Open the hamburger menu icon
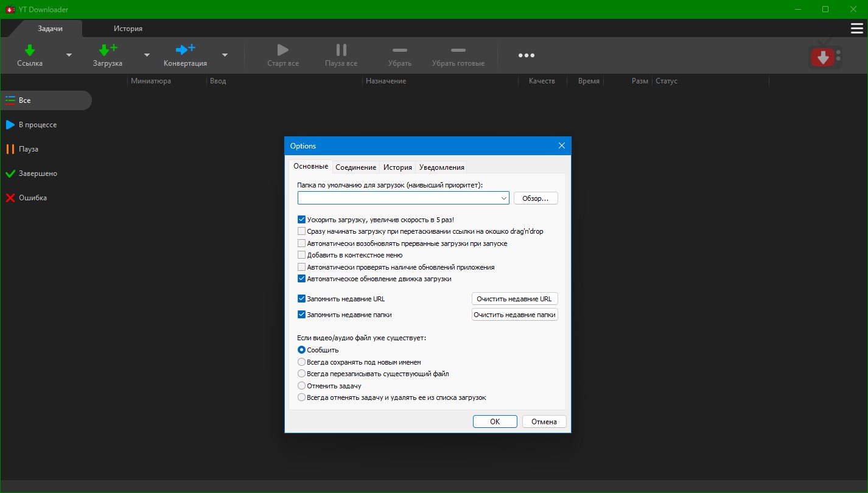Viewport: 868px width, 493px height. click(856, 29)
